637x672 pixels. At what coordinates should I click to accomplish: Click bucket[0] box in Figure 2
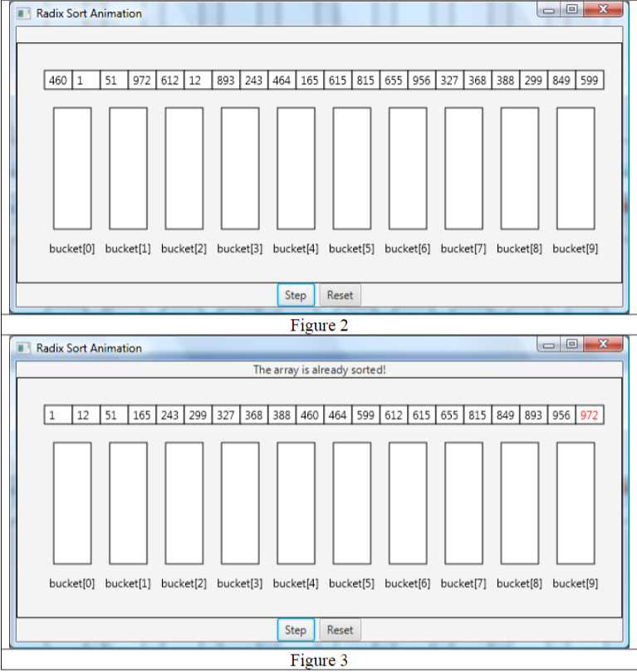(x=72, y=169)
